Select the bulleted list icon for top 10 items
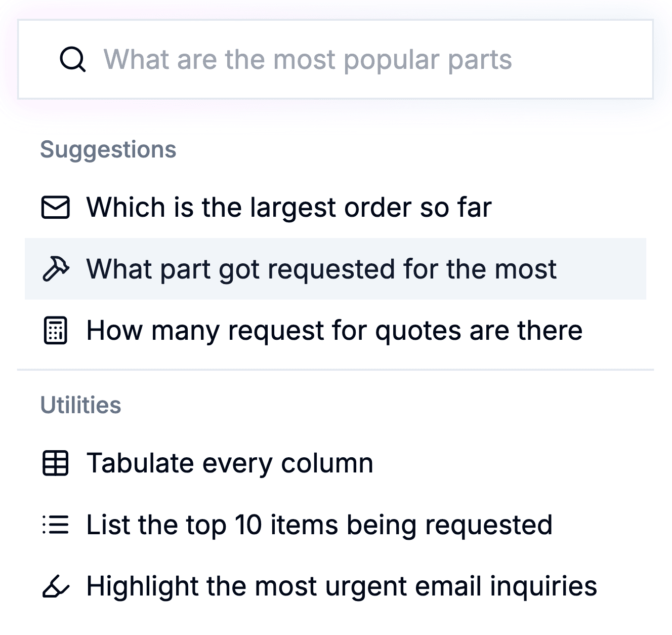Screen dimensions: 672x635 (56, 525)
